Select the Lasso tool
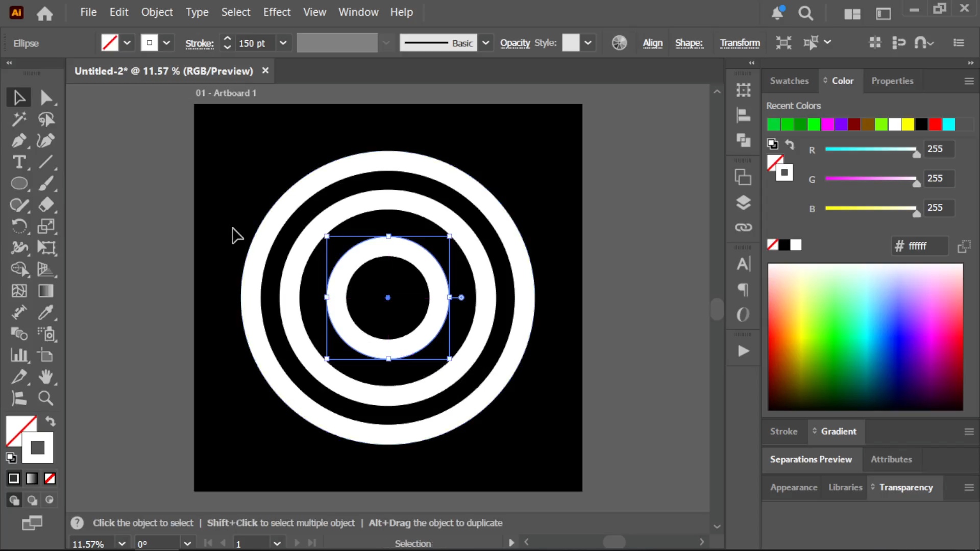This screenshot has height=551, width=980. (x=46, y=119)
